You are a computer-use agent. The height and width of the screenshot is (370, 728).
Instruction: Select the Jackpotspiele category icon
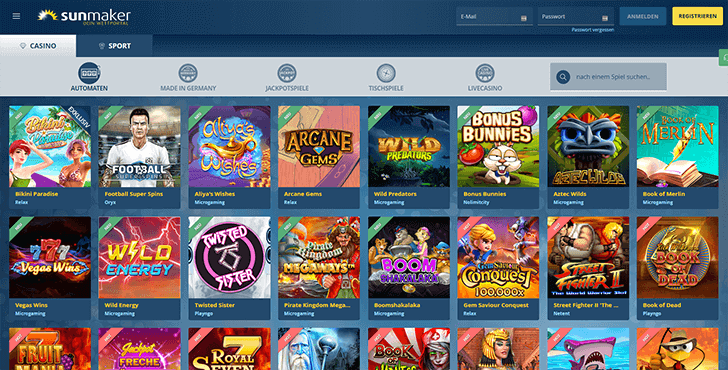tap(287, 73)
